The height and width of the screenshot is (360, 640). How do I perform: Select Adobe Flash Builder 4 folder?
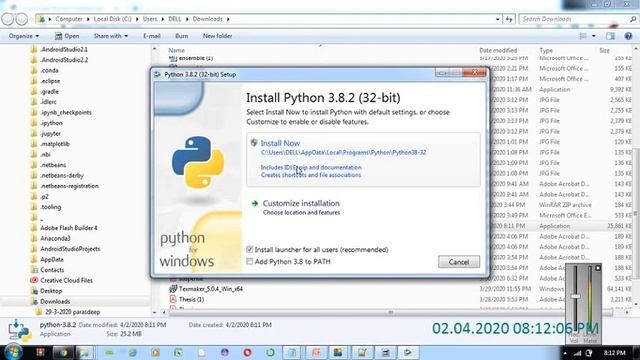69,228
